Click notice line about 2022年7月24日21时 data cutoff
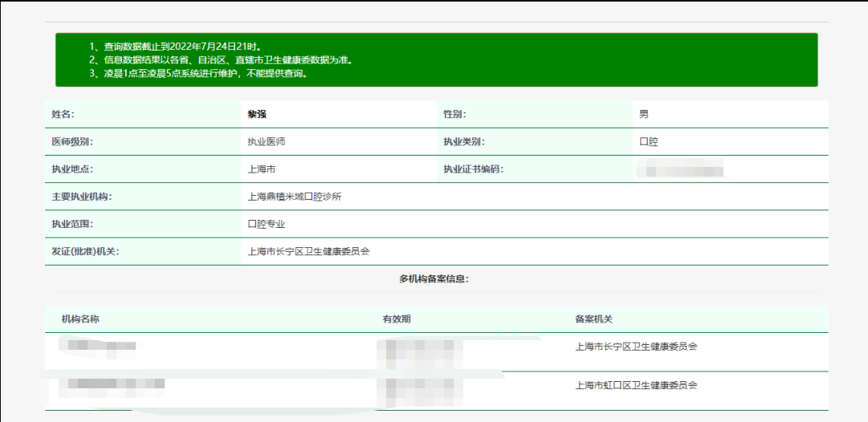Image resolution: width=868 pixels, height=422 pixels. coord(175,47)
